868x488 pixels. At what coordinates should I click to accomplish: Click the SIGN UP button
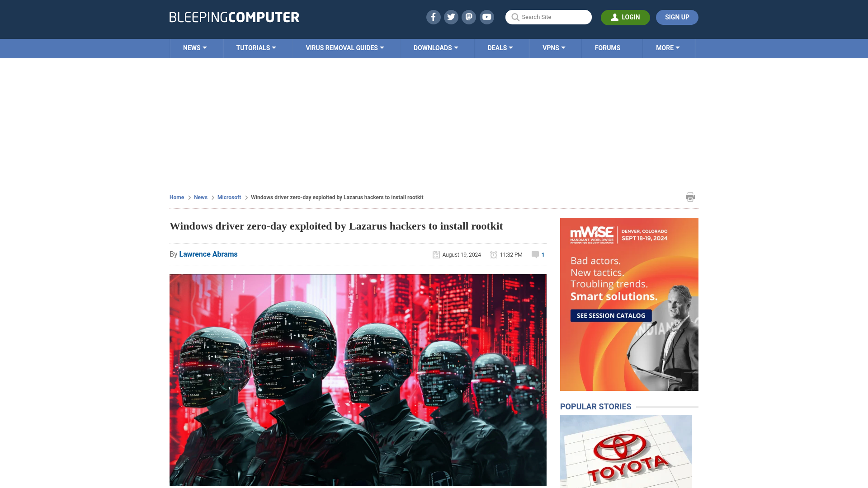point(677,17)
